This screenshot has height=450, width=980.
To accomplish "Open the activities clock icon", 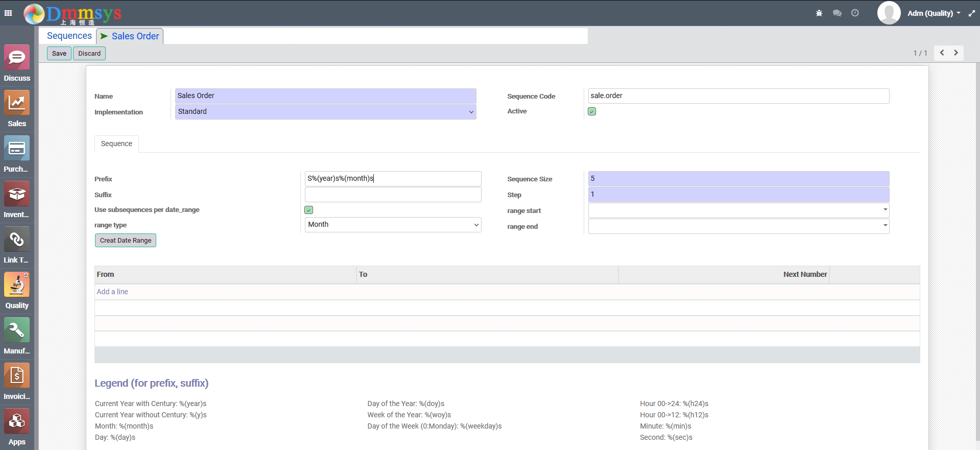I will (x=855, y=13).
